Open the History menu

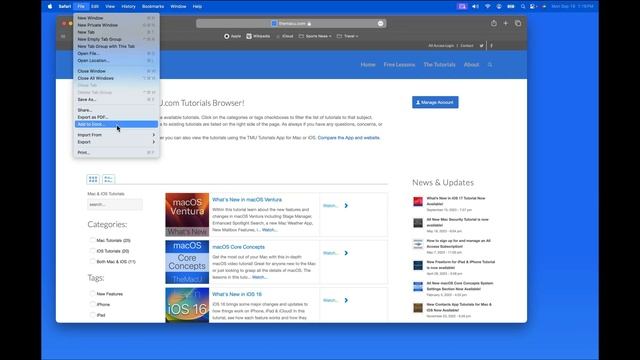tap(128, 6)
